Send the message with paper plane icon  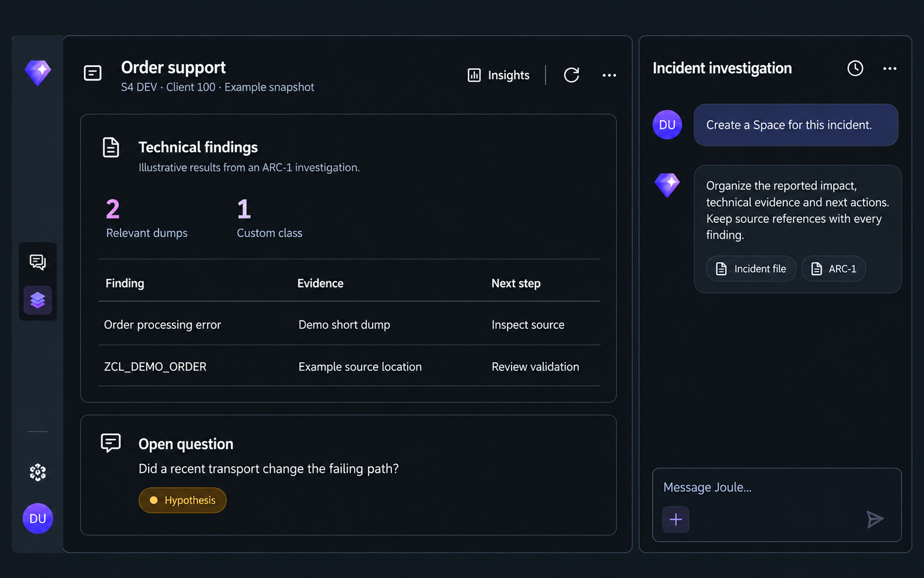point(875,519)
